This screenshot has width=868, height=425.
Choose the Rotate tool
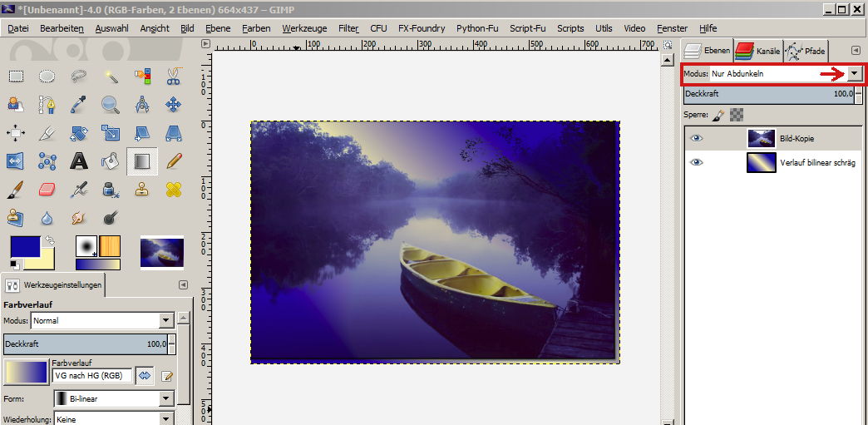tap(79, 133)
